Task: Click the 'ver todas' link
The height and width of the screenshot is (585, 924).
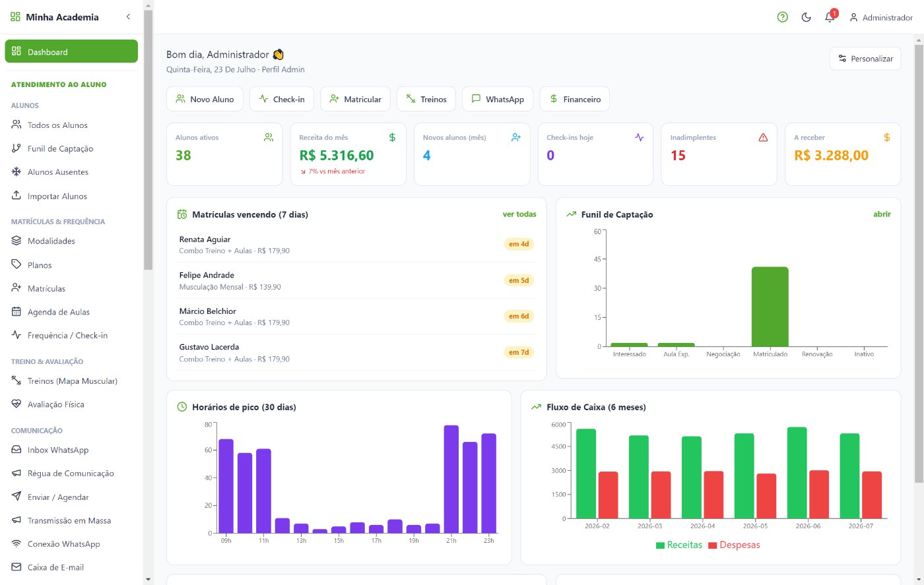Action: coord(519,214)
